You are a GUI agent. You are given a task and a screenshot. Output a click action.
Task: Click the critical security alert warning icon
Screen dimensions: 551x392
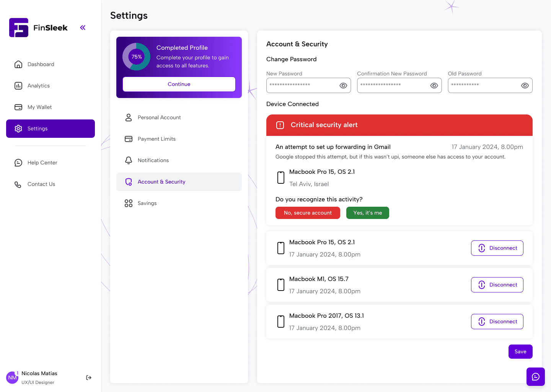pyautogui.click(x=280, y=125)
